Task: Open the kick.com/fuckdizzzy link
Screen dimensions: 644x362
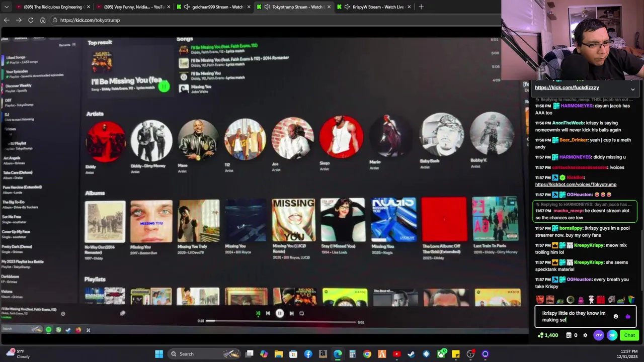Action: pos(567,87)
